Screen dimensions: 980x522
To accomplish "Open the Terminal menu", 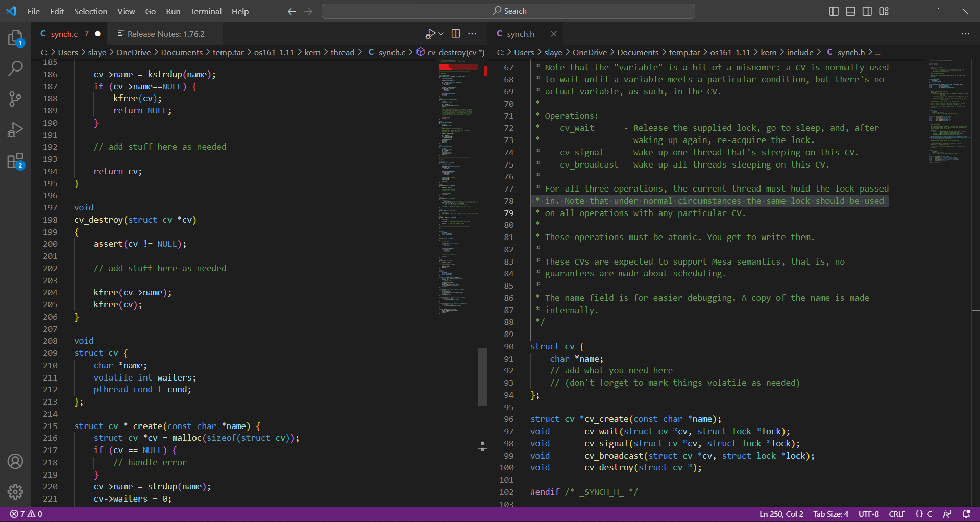I will pyautogui.click(x=206, y=11).
